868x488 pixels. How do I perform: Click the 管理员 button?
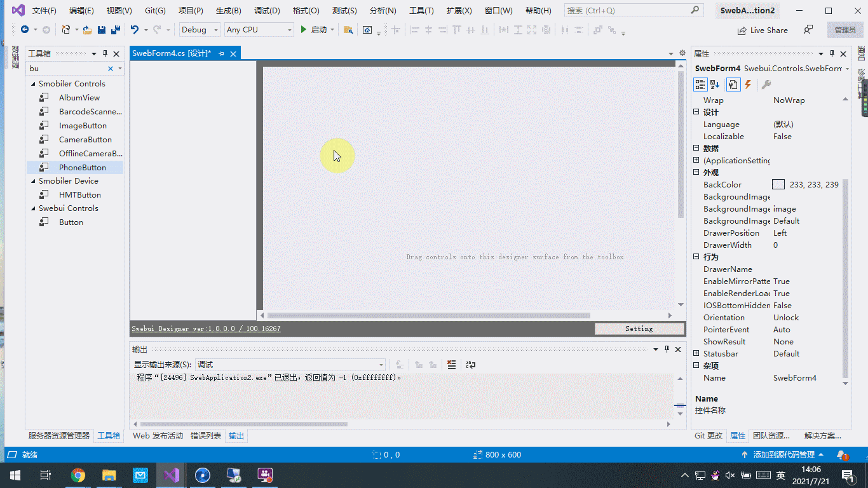pyautogui.click(x=845, y=30)
